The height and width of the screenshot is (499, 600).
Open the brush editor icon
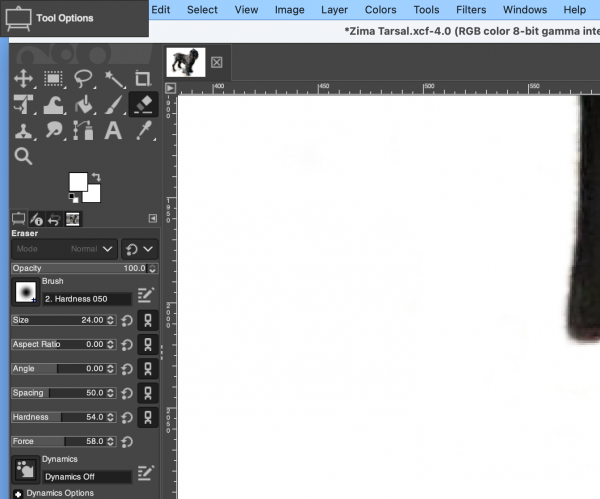pos(145,295)
